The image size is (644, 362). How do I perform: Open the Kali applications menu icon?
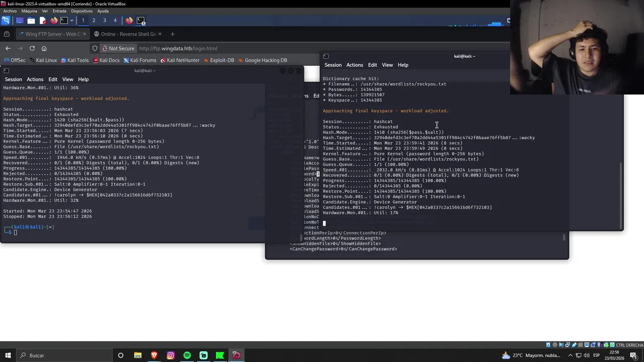6,21
